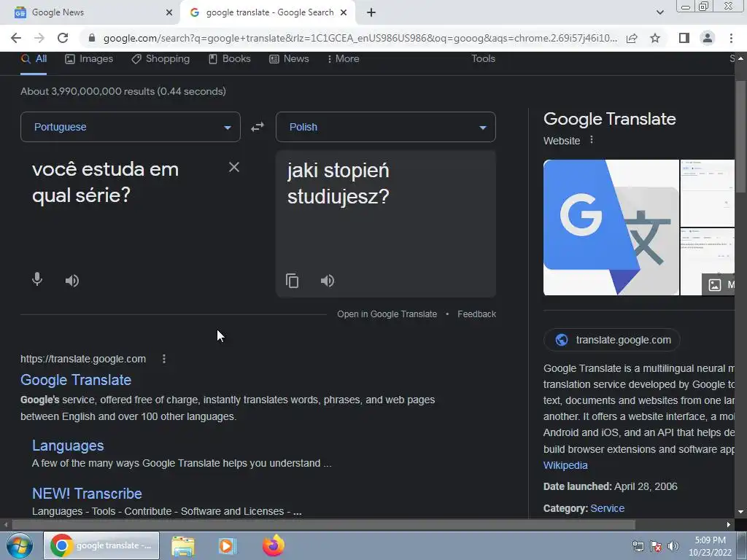Viewport: 747px width, 560px height.
Task: Open Windows Start menu
Action: pyautogui.click(x=20, y=545)
